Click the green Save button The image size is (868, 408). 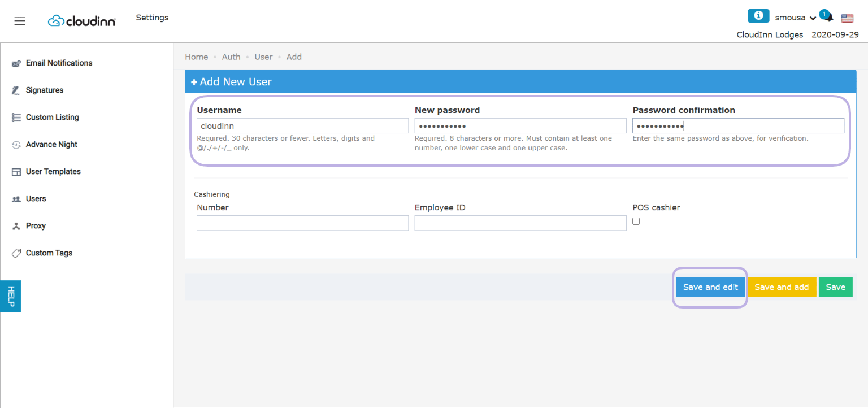pyautogui.click(x=836, y=287)
